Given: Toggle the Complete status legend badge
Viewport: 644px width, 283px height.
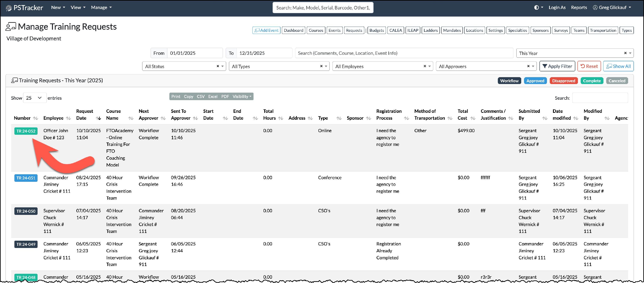Looking at the screenshot, I should pyautogui.click(x=592, y=81).
